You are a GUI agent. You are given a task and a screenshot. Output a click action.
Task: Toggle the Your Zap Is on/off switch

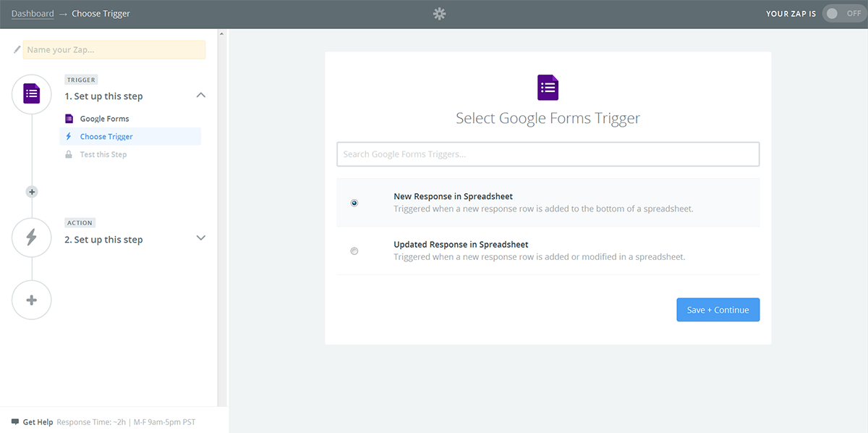[843, 14]
